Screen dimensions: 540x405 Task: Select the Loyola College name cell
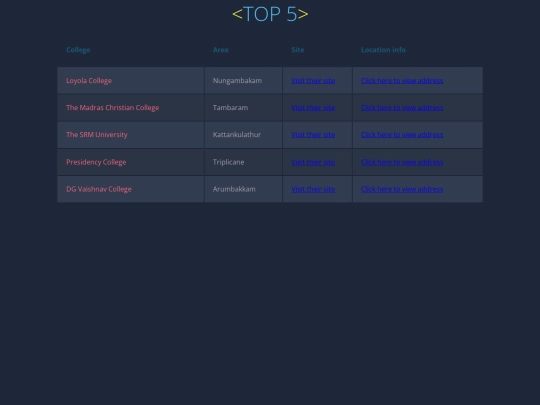click(131, 81)
